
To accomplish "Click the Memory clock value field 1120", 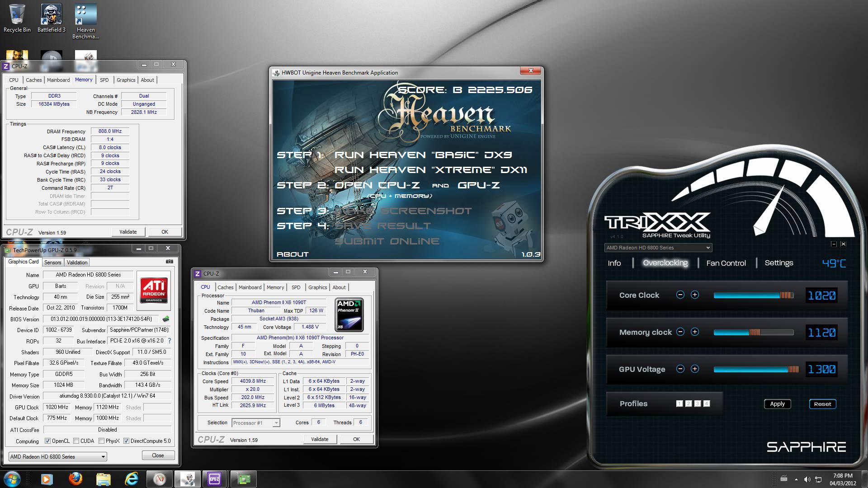I will [x=821, y=333].
